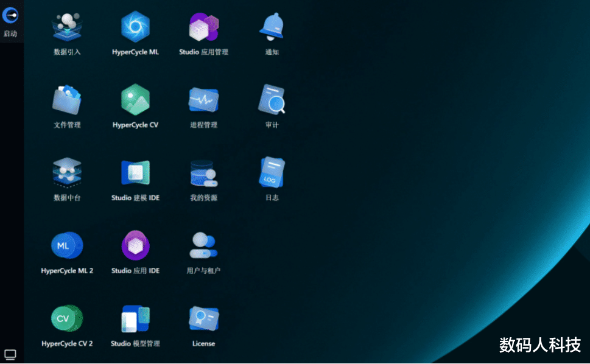Open 我的资源 database icon

pos(203,173)
